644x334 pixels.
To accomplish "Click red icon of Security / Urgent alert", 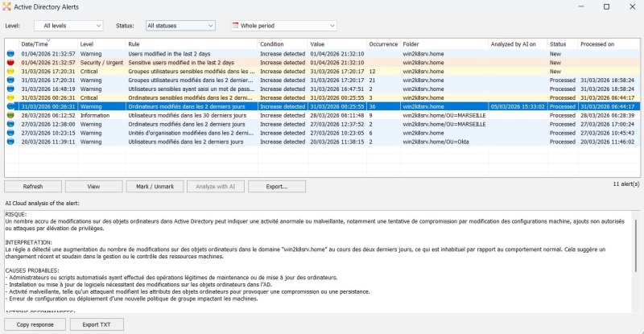I will click(10, 62).
